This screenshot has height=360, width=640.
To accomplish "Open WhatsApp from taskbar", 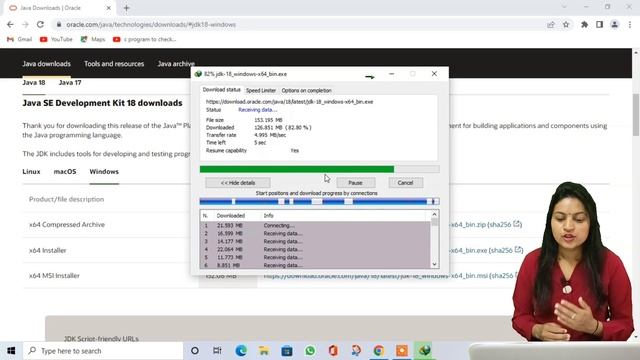I will pyautogui.click(x=310, y=351).
